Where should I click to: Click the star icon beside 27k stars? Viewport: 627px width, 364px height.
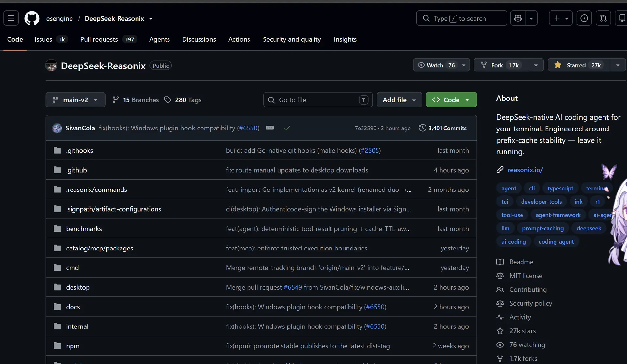(x=500, y=331)
